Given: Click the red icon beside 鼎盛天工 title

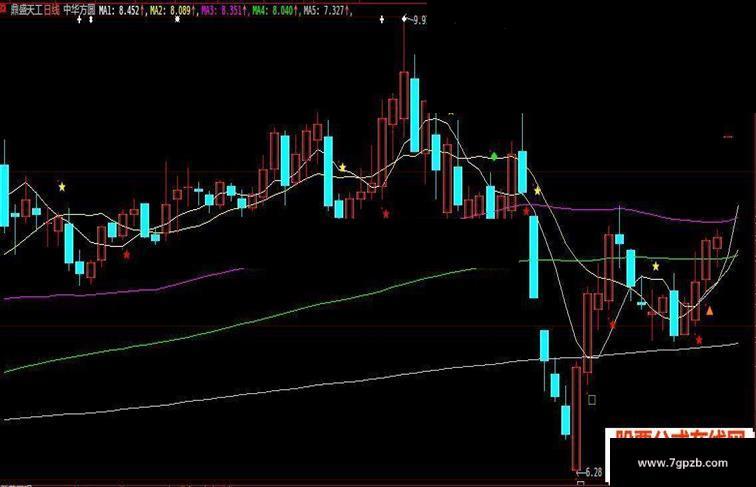Looking at the screenshot, I should click(x=3, y=8).
